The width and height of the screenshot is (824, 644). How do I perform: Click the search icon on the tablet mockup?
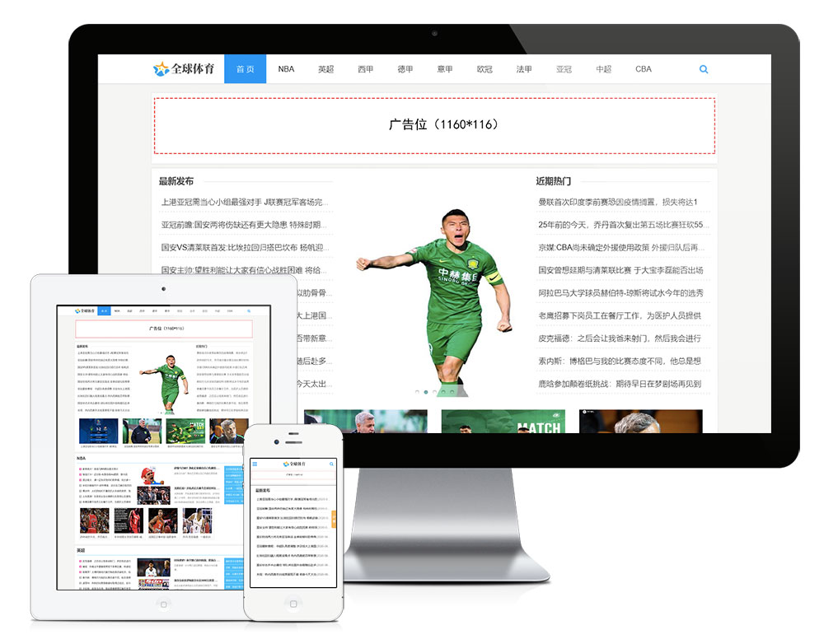250,311
